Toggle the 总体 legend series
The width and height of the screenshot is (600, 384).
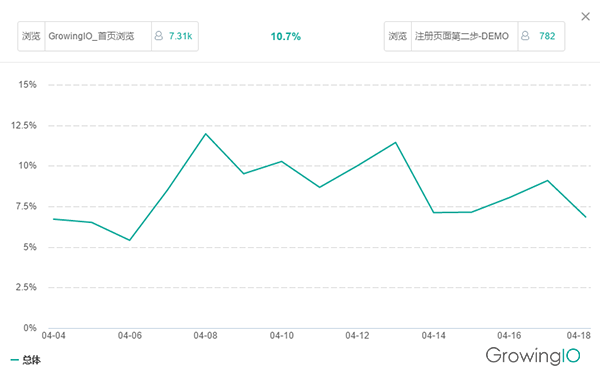tap(31, 360)
